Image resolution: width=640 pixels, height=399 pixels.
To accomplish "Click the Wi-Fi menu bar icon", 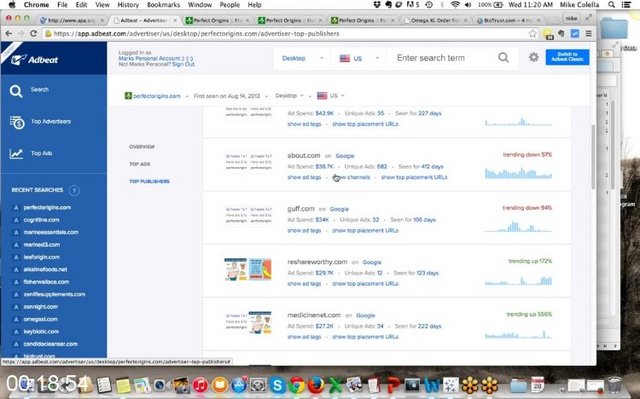I will [x=455, y=4].
